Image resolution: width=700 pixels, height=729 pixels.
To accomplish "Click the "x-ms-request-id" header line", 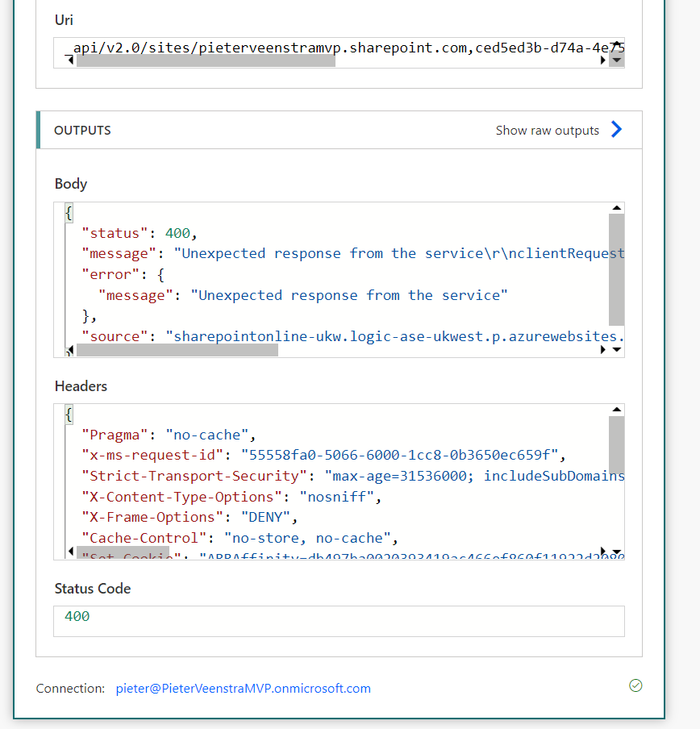I will tap(323, 455).
